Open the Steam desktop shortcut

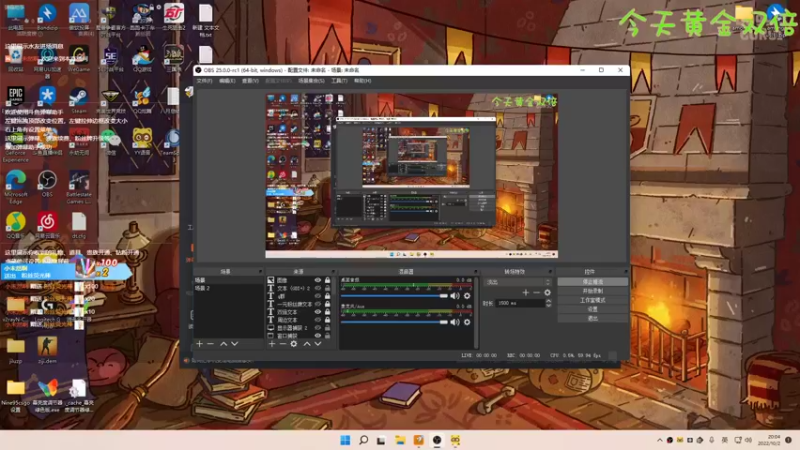(x=79, y=100)
